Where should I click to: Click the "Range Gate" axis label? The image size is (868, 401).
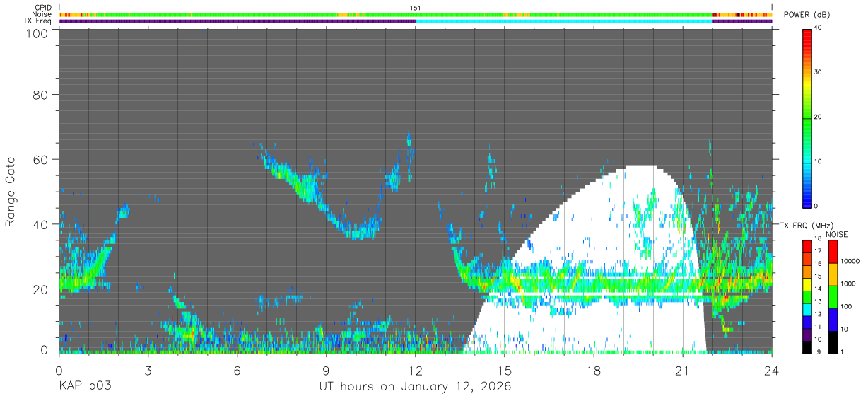[x=11, y=192]
